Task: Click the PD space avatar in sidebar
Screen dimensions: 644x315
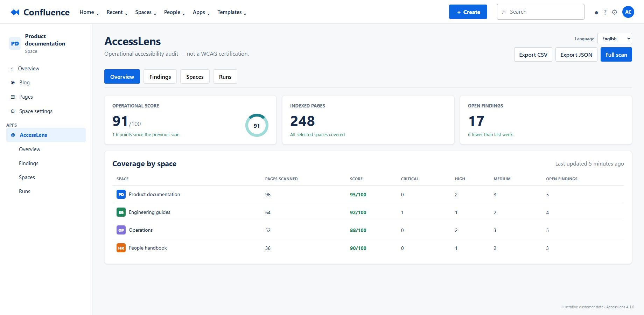Action: tap(15, 44)
